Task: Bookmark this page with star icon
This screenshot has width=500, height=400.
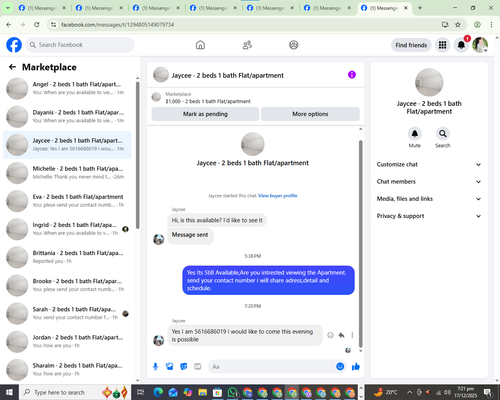Action: click(x=458, y=24)
